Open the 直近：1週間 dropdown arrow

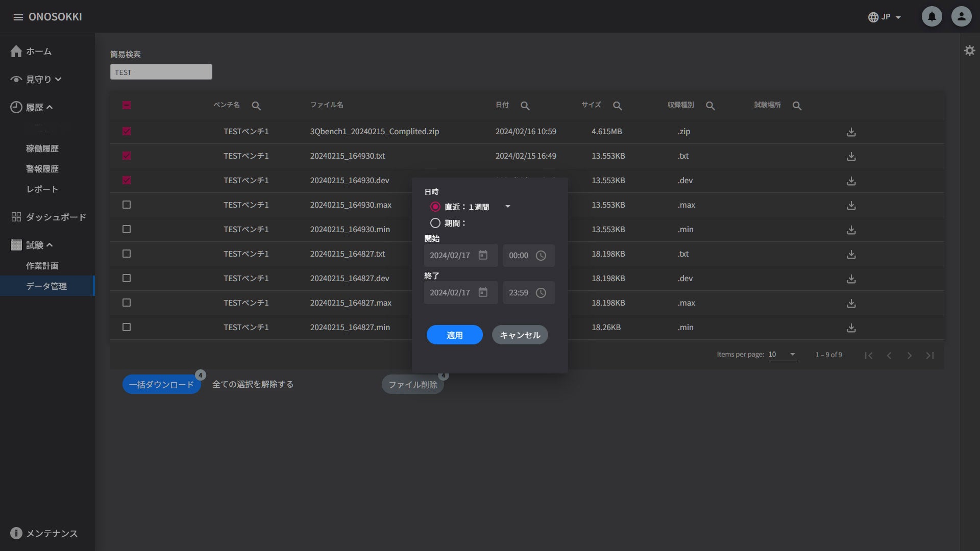tap(507, 207)
